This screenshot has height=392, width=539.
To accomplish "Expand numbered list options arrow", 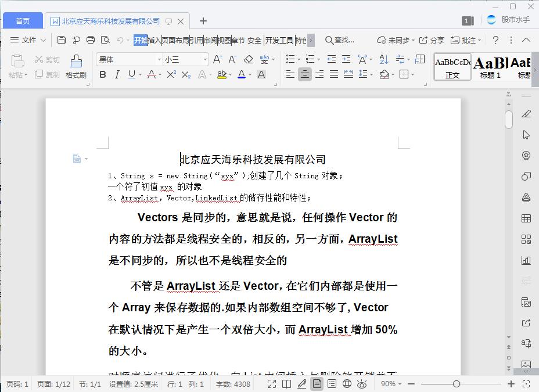I will pos(318,60).
